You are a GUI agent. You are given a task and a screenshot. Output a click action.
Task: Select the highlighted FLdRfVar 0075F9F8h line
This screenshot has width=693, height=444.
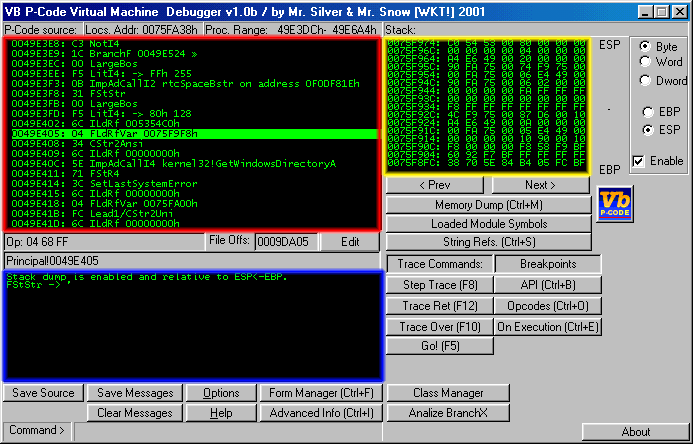tap(194, 133)
